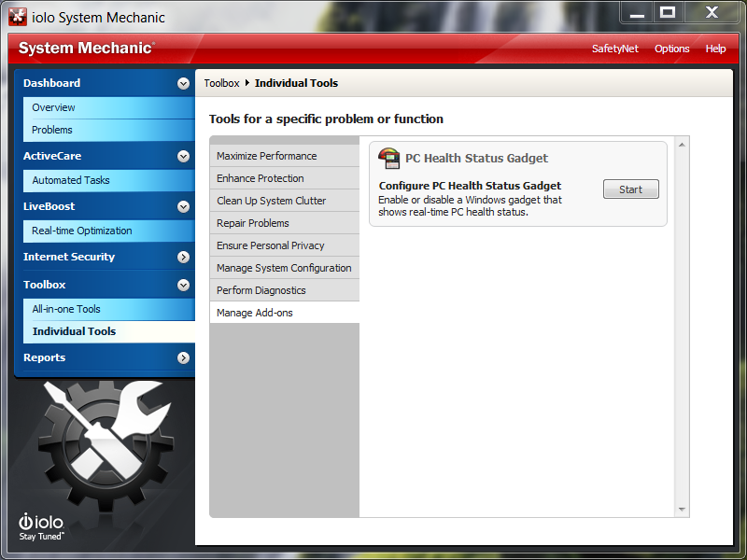The height and width of the screenshot is (560, 747).
Task: Collapse the ActiveCare section chevron
Action: coord(183,156)
